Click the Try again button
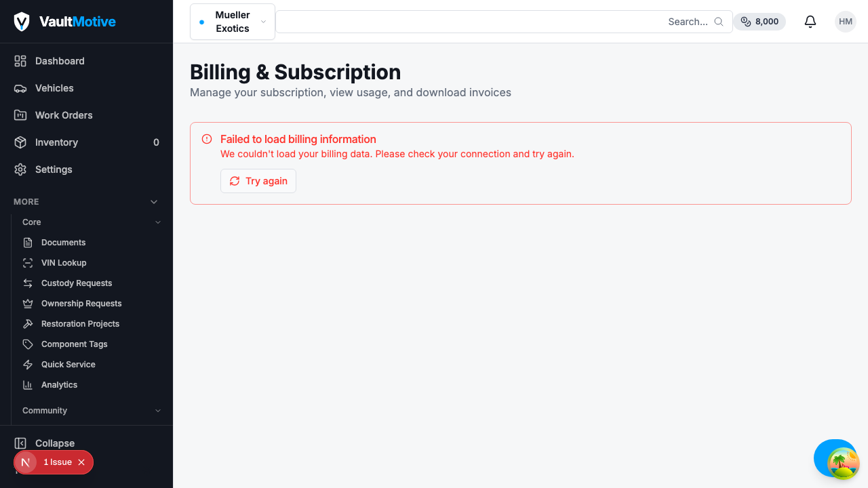 point(258,181)
